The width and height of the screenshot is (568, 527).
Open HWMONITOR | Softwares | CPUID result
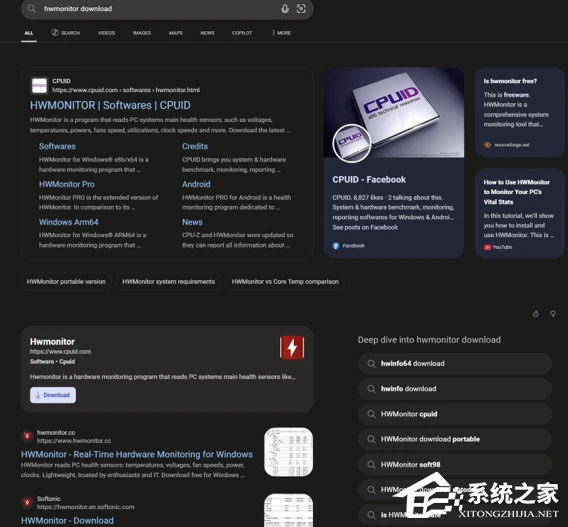(x=110, y=105)
